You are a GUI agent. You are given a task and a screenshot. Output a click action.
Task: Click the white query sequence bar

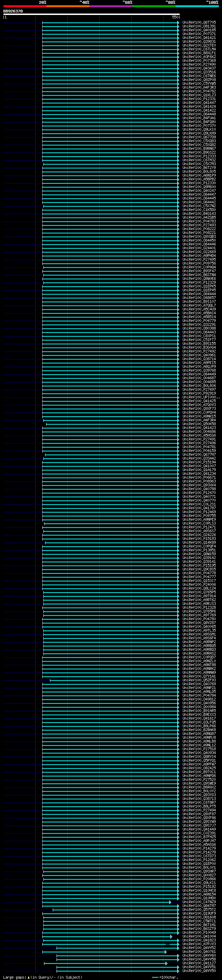(92, 15)
